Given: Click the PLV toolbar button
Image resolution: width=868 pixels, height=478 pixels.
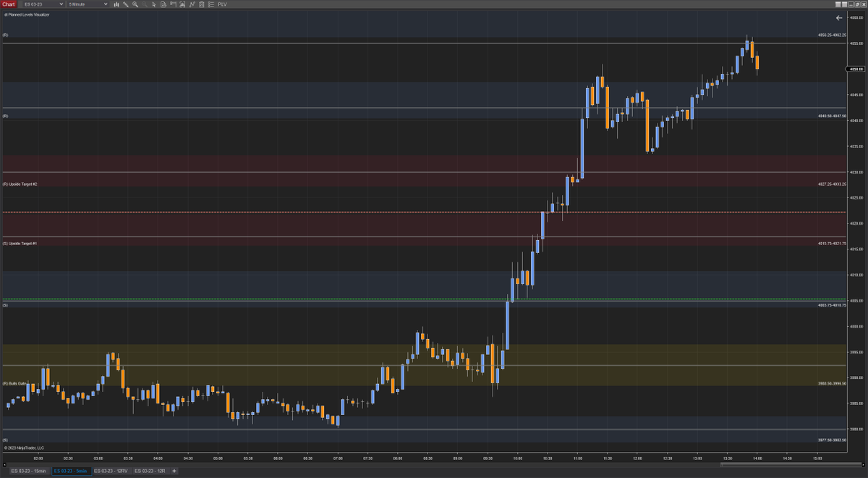Looking at the screenshot, I should (222, 4).
